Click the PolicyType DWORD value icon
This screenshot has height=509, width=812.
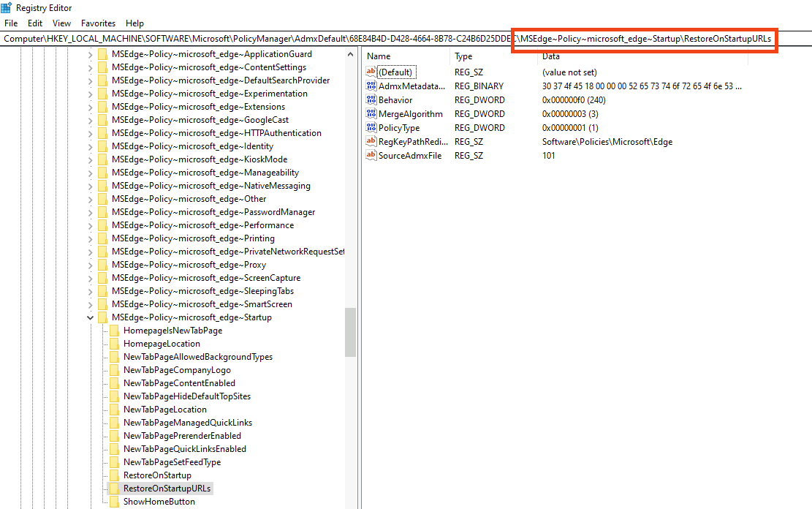[371, 127]
